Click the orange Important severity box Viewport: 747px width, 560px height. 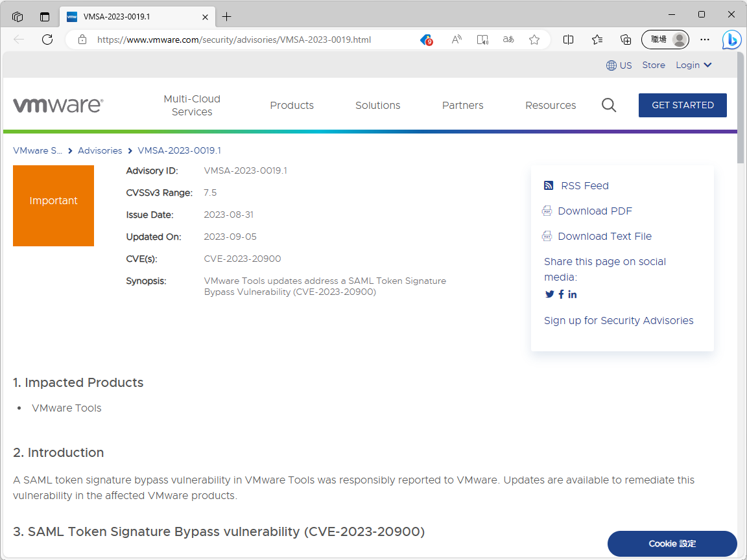point(53,205)
